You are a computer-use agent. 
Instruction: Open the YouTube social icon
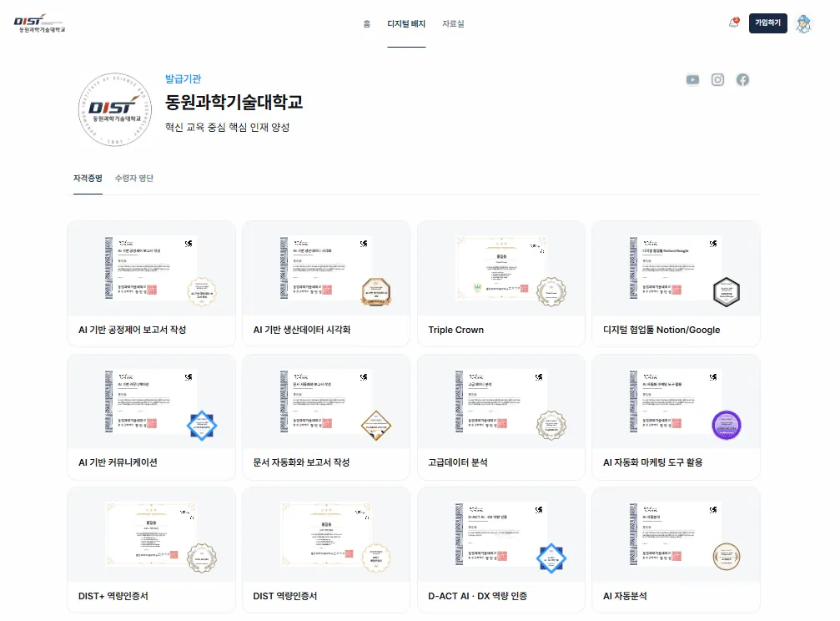[692, 80]
